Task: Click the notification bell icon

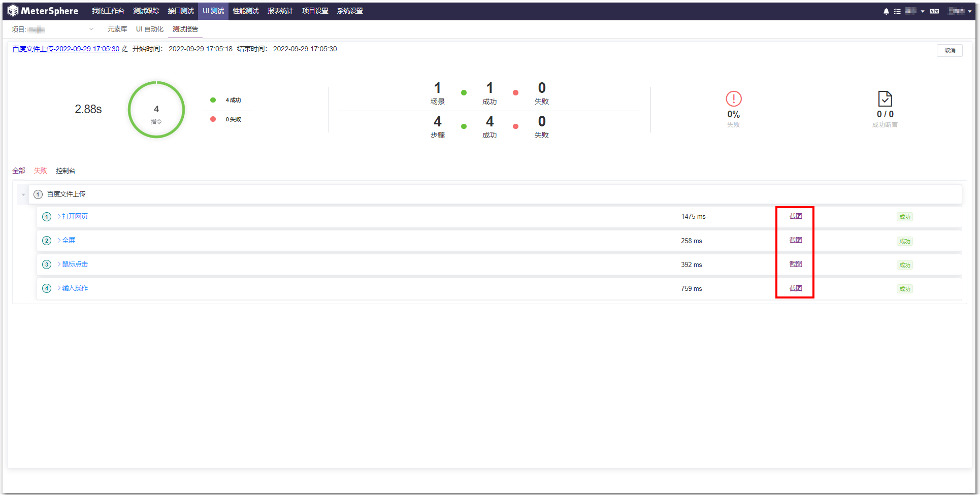Action: click(886, 11)
